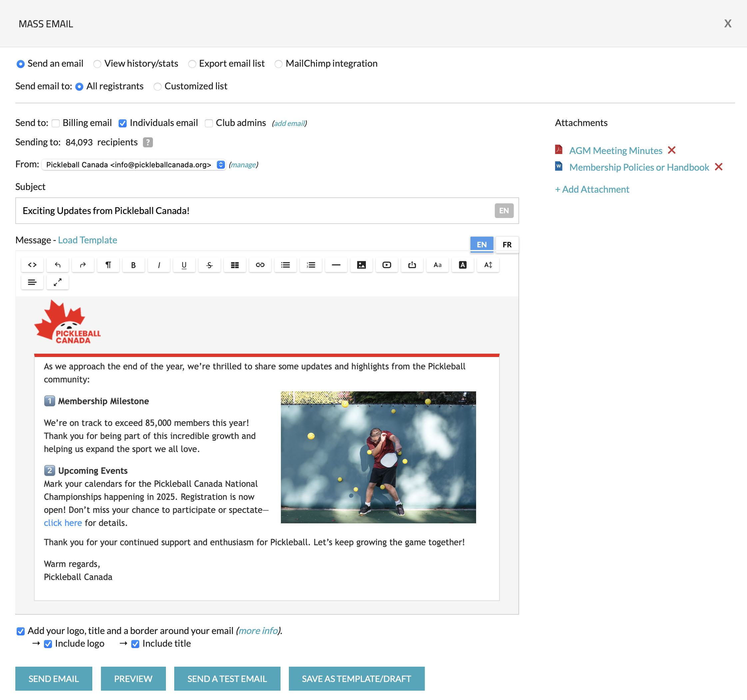Toggle bold formatting in the editor

tap(133, 265)
